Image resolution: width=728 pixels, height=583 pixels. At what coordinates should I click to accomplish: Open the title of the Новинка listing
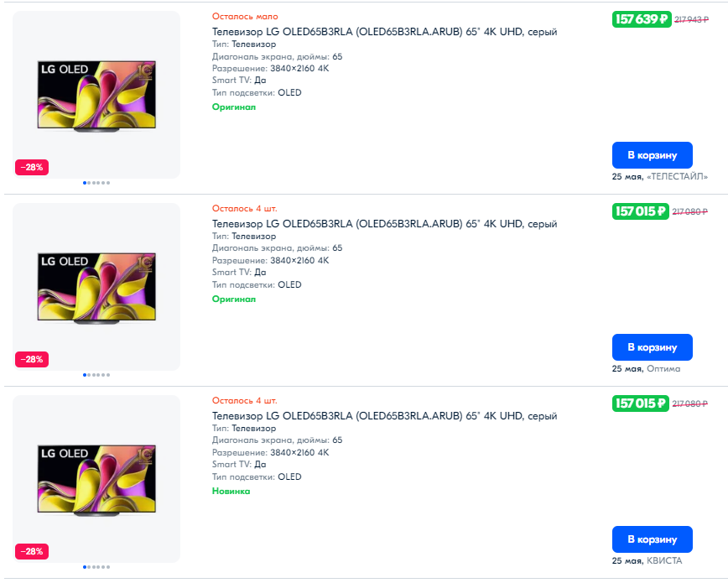click(x=384, y=416)
